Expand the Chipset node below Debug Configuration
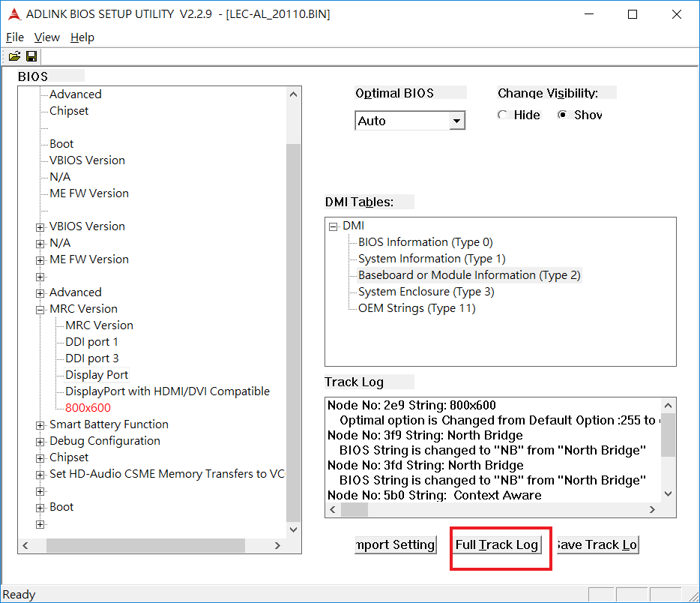The width and height of the screenshot is (700, 603). [x=40, y=458]
